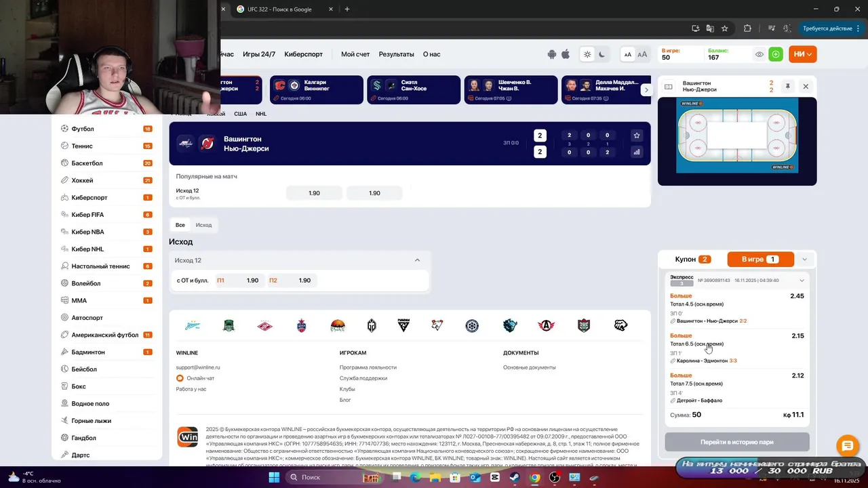Open Служба поддержки link

[x=363, y=378]
